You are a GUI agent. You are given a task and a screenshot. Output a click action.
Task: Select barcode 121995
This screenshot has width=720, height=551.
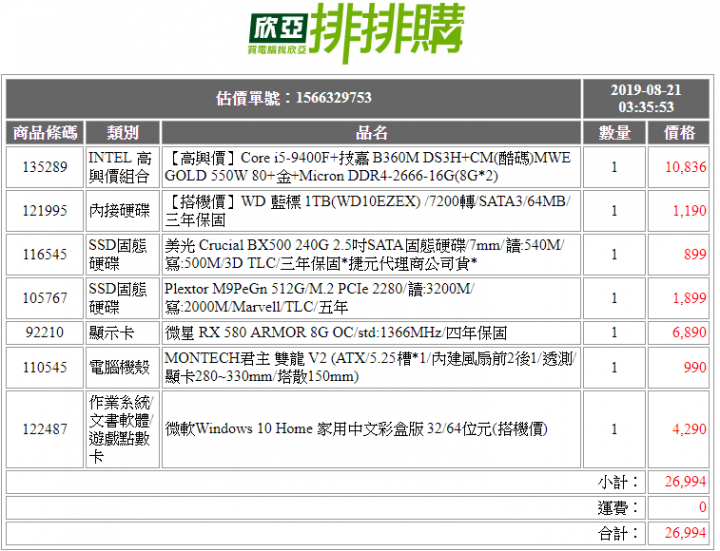pyautogui.click(x=45, y=211)
